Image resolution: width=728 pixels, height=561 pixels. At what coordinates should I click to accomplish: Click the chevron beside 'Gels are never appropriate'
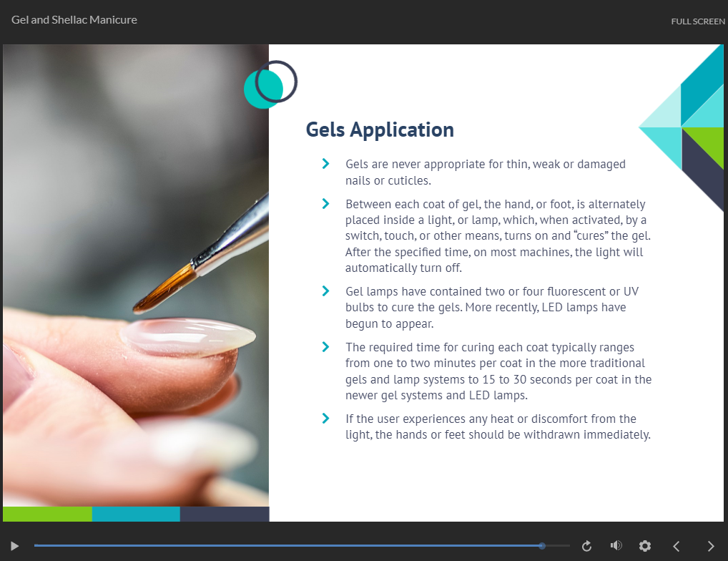coord(326,164)
